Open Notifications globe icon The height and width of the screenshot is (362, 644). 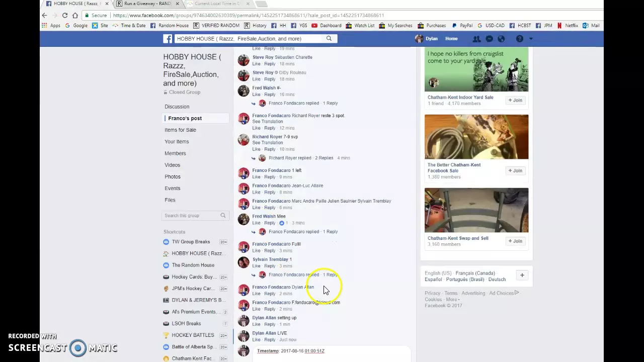501,39
